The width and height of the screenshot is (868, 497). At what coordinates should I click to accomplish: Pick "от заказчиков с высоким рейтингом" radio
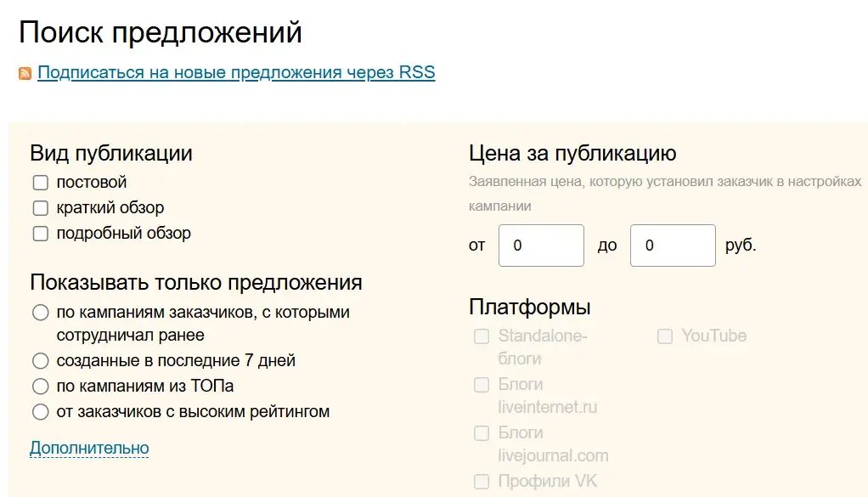tap(41, 412)
